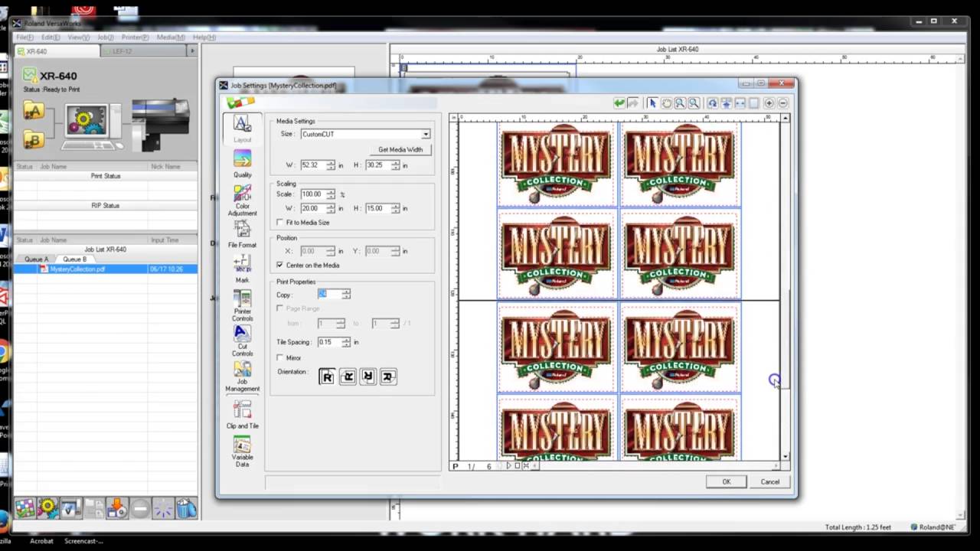
Task: Open the File menu
Action: (25, 37)
